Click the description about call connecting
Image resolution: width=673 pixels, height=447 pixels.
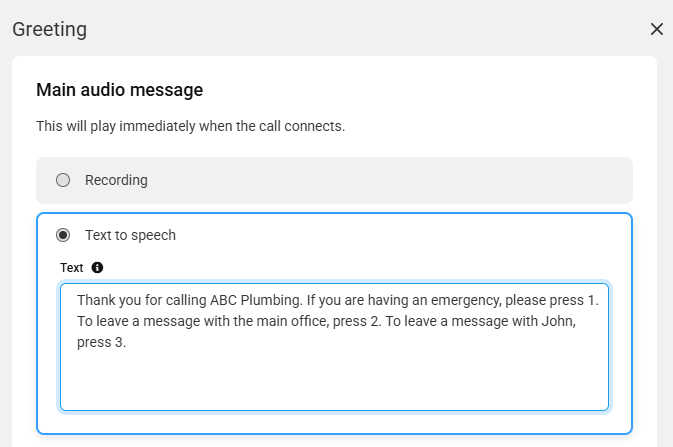[x=190, y=127]
